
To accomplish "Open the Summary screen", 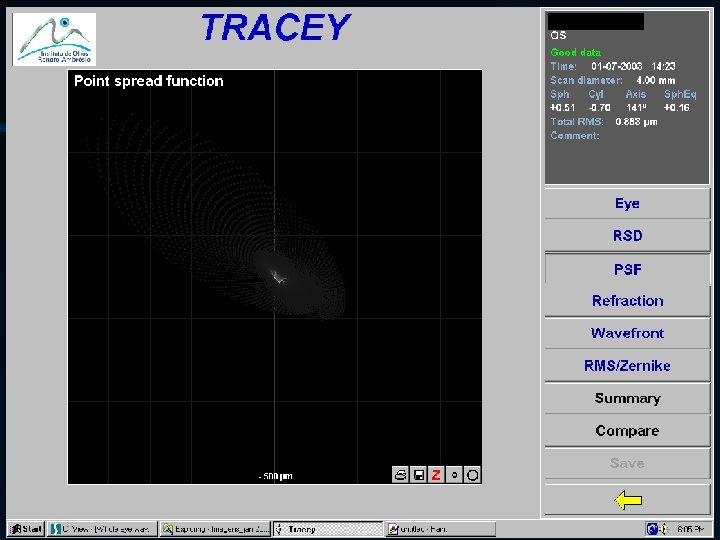I will click(627, 398).
